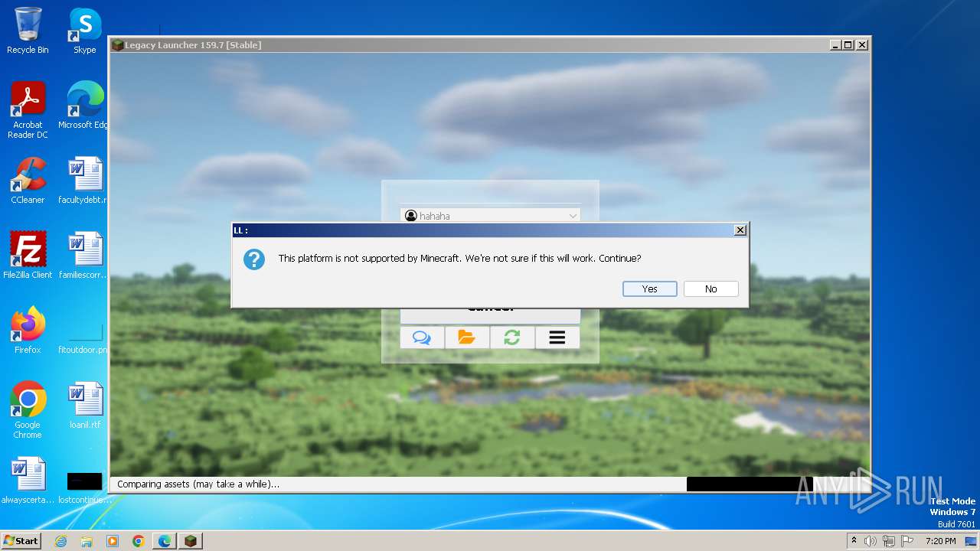Open Recycle Bin on desktop
This screenshot has height=551, width=980.
pos(28,31)
